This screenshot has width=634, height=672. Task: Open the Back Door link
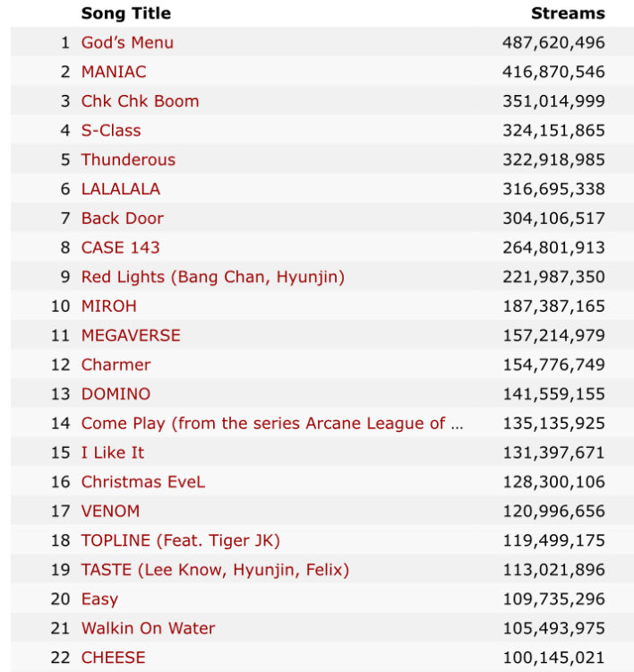point(123,218)
